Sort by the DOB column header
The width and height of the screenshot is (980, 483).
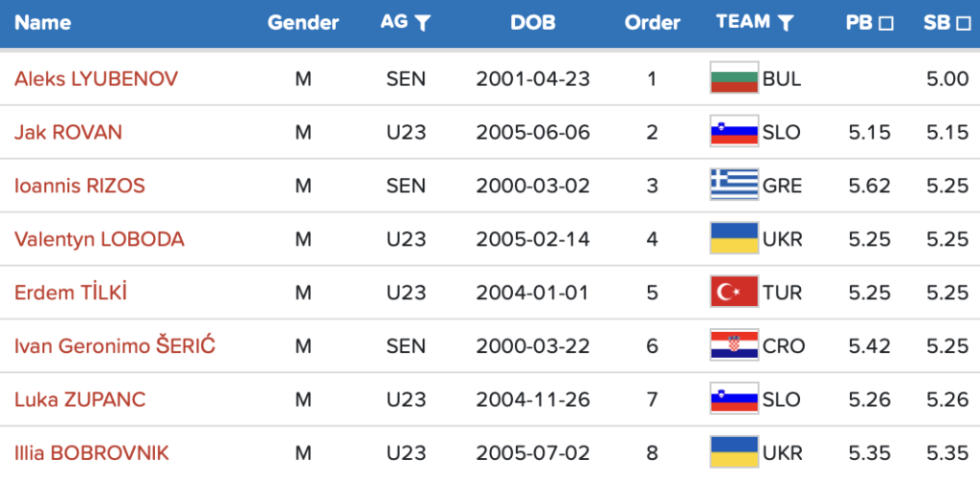click(x=533, y=23)
